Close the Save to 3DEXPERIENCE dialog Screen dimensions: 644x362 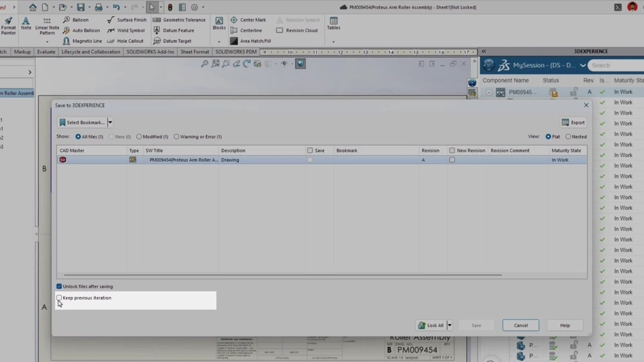pos(586,105)
